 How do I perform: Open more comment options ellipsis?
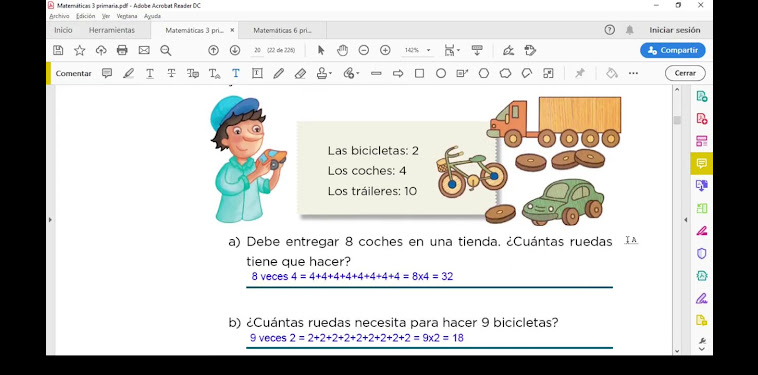click(x=633, y=73)
